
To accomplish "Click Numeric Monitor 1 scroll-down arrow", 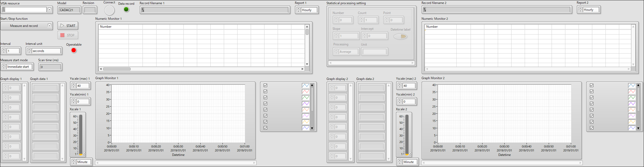I will coord(307,64).
